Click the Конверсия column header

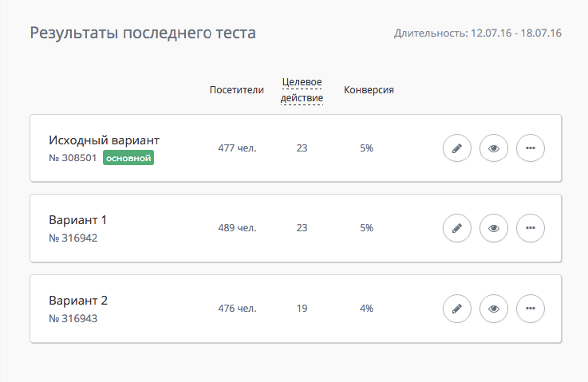click(x=369, y=90)
